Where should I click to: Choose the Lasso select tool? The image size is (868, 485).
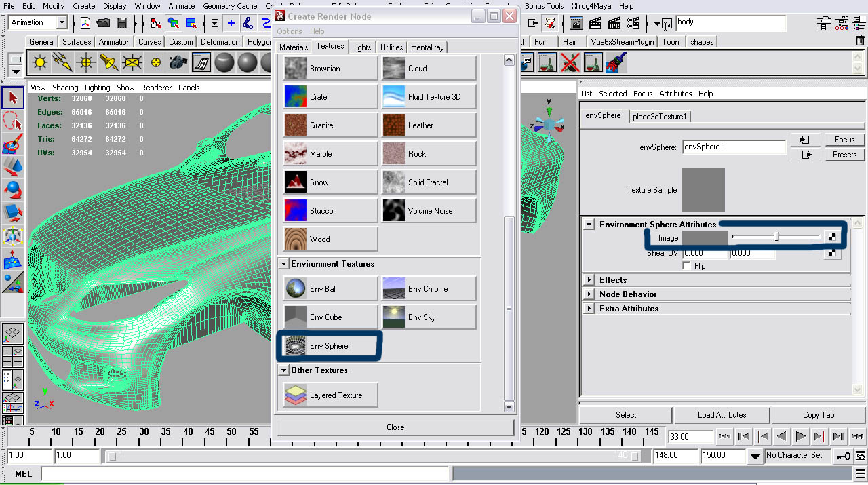point(12,121)
